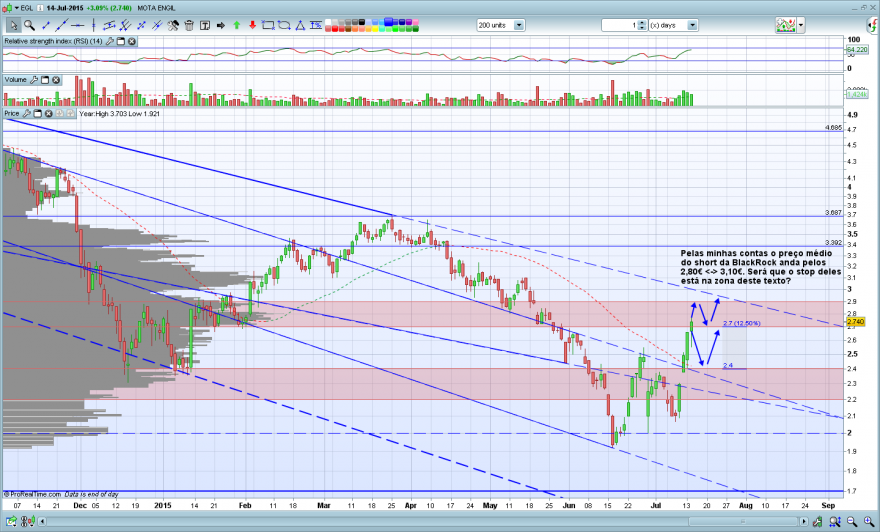Pick the red down arrow drawing tool
This screenshot has width=880, height=532.
click(x=253, y=25)
